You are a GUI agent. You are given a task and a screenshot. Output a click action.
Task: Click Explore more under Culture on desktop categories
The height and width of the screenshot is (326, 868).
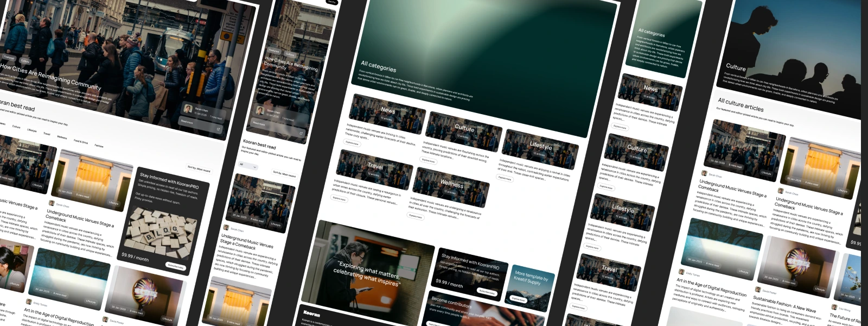click(429, 160)
